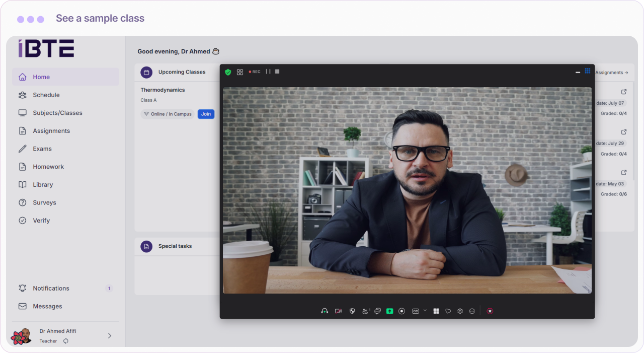
Task: Open the chat bubbles in meeting toolbar
Action: click(x=377, y=311)
